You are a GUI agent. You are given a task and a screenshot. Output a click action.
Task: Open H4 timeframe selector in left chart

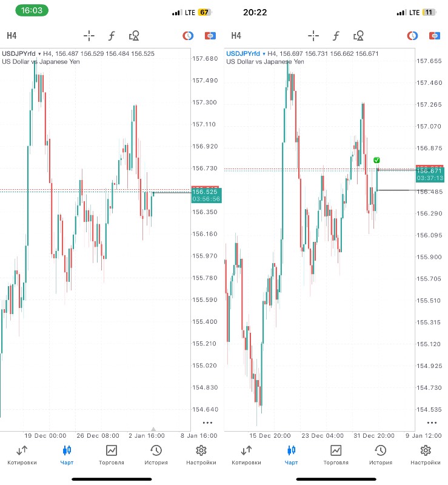tap(12, 36)
